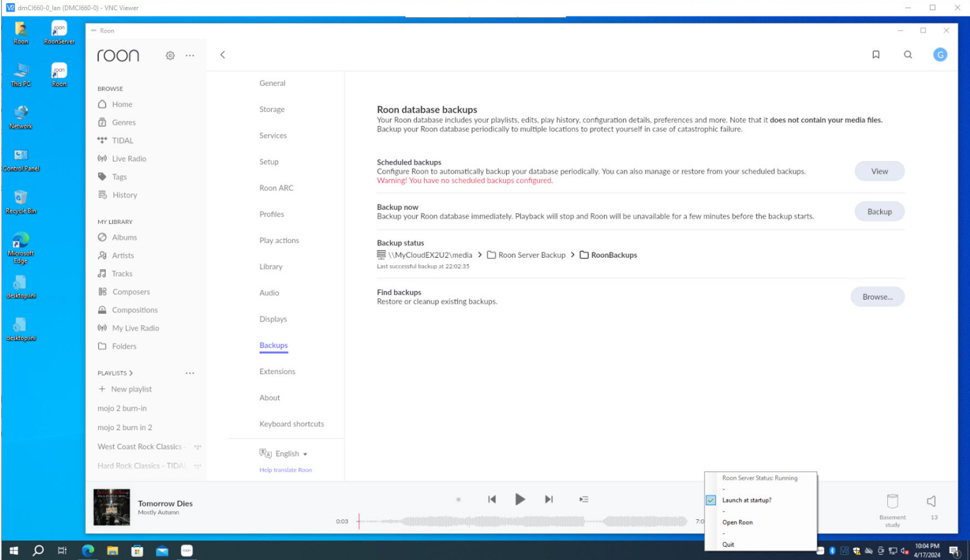This screenshot has height=560, width=970.
Task: Expand the Playlists header chevron
Action: (x=130, y=373)
